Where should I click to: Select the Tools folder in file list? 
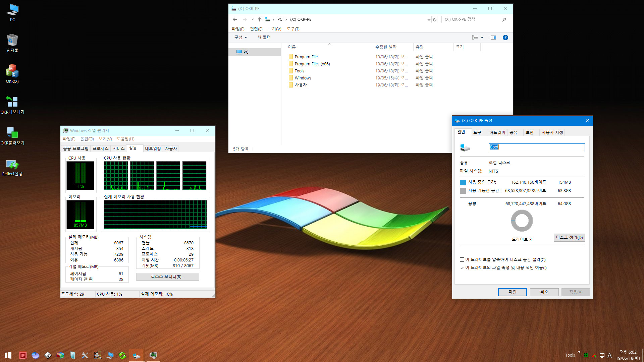300,71
